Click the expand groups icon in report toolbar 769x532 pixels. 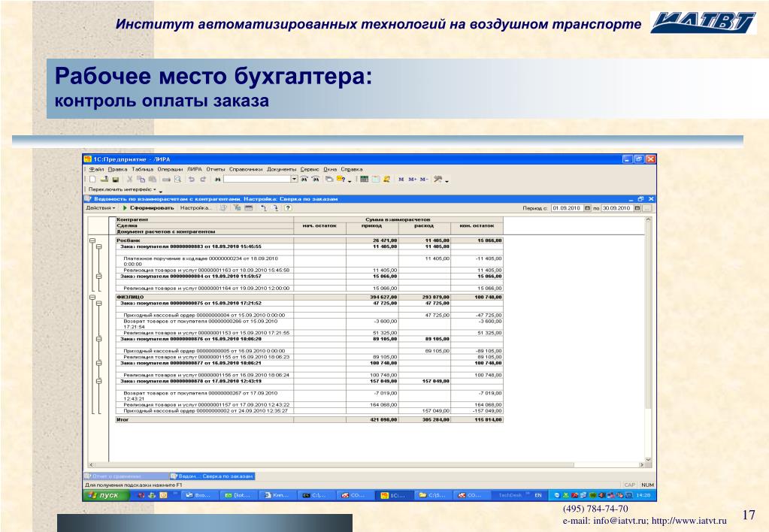coord(276,208)
